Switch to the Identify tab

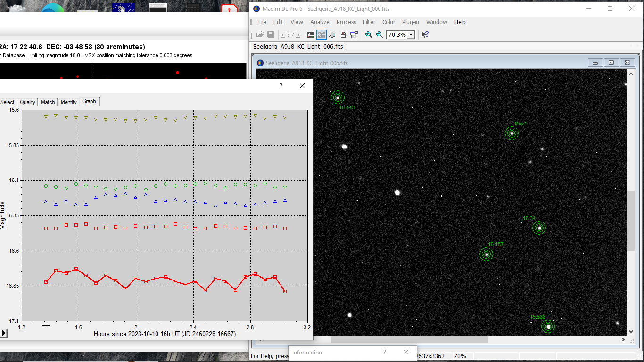point(68,102)
